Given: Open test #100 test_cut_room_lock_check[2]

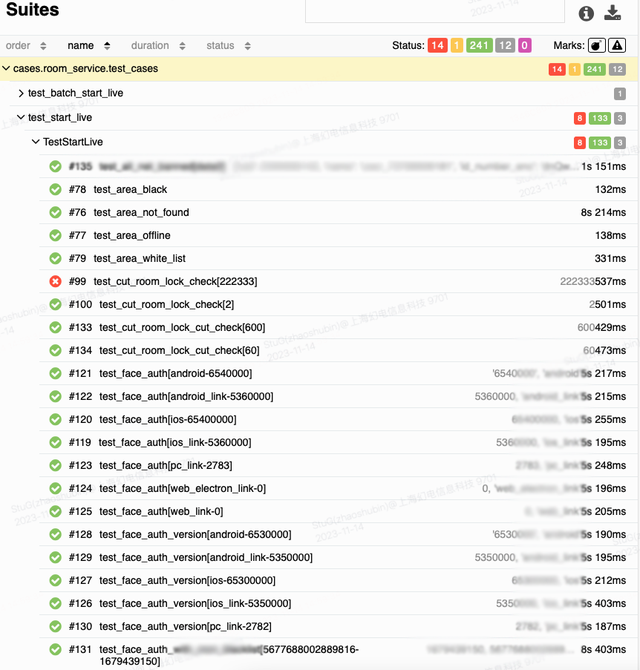Looking at the screenshot, I should (338, 305).
